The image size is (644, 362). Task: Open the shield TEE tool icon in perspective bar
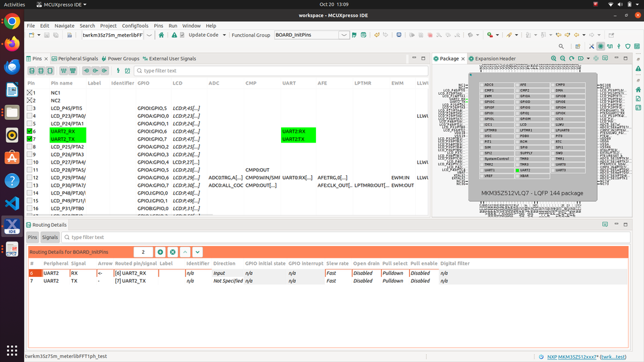pos(628,46)
